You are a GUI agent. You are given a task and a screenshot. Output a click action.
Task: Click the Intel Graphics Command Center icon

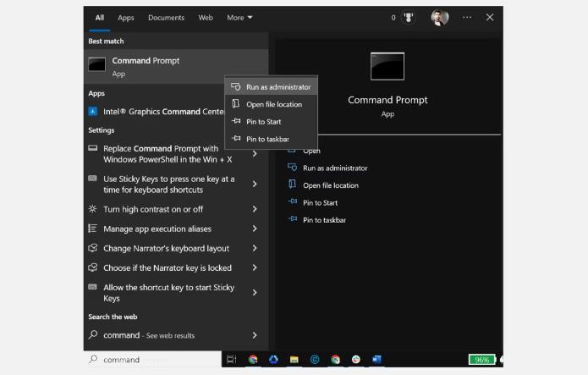[x=92, y=111]
